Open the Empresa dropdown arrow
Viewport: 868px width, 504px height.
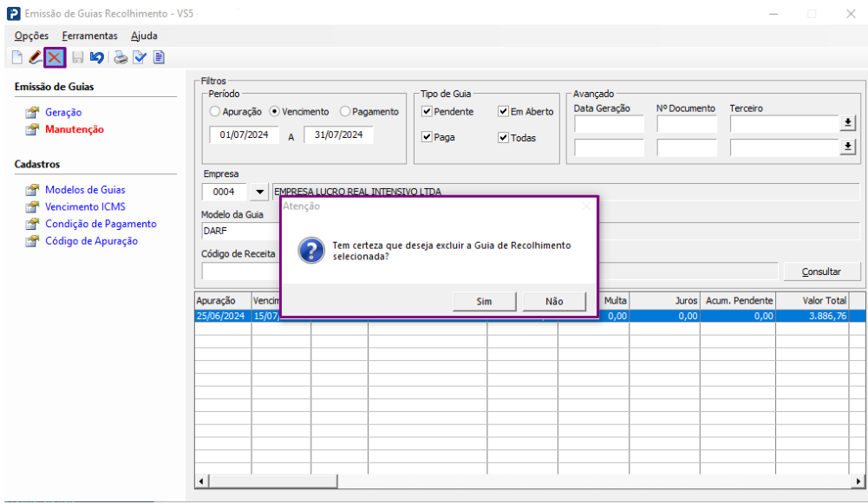tap(260, 192)
